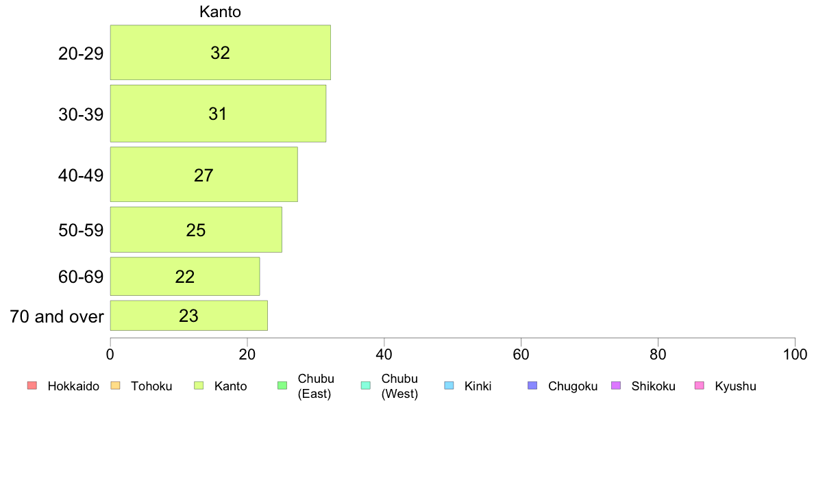The width and height of the screenshot is (814, 504).
Task: Click the Hokkaido red legend swatch
Action: 32,386
